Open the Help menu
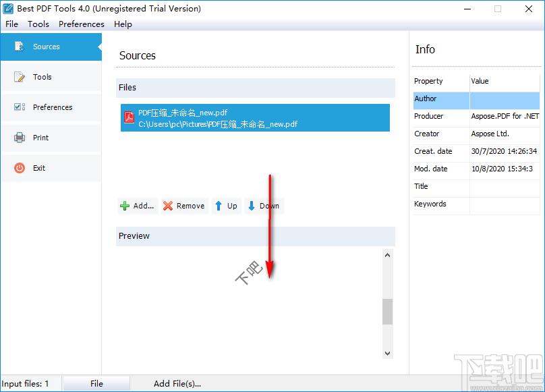Screen dimensions: 545x392 [123, 24]
